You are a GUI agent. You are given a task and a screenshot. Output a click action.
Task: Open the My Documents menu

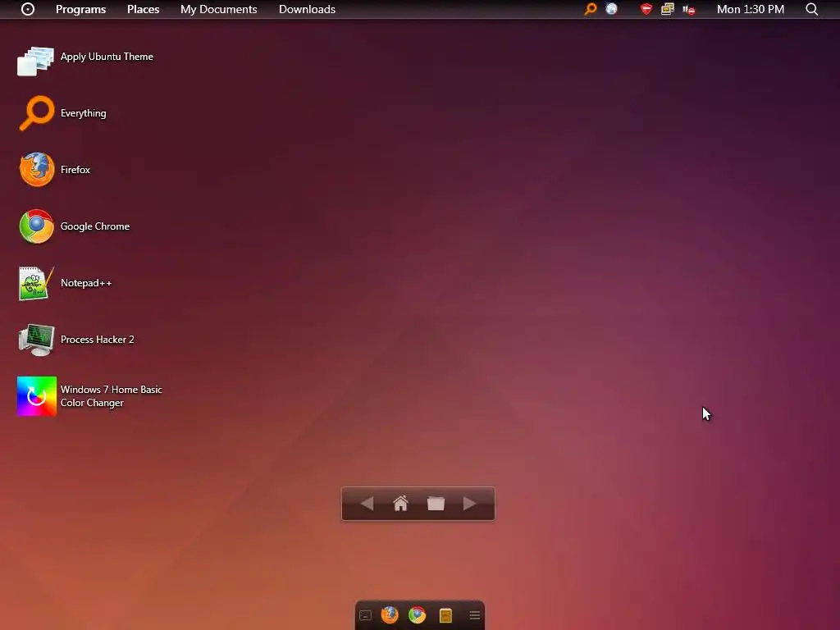[218, 9]
